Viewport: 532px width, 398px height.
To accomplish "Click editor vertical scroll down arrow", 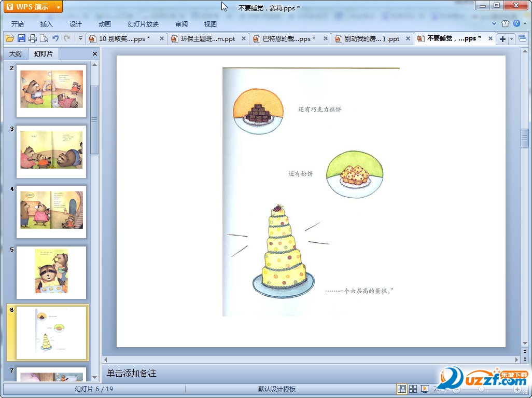I will 525,343.
